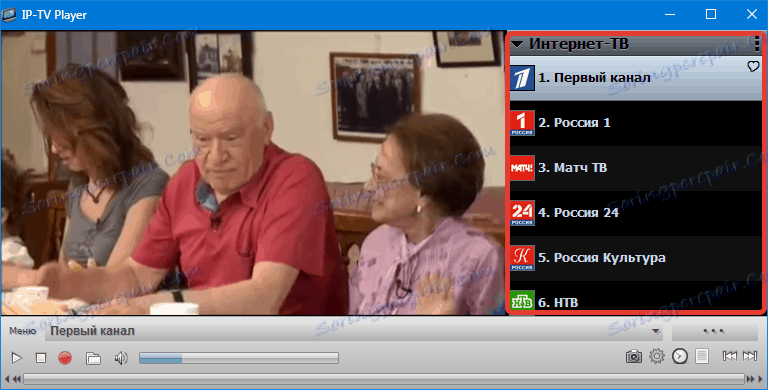Open the scheduler clock icon
This screenshot has width=768, height=390.
point(679,356)
